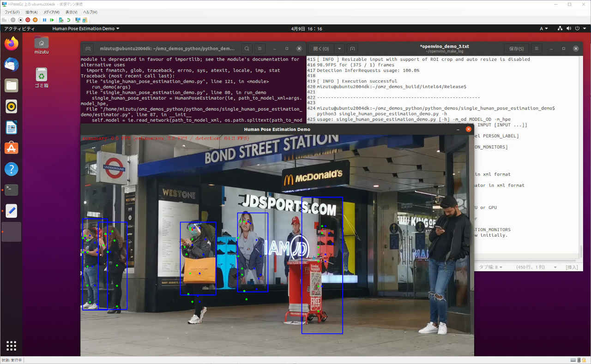Screen dimensions: 591x364
Task: Select the running demo's dock entry
Action: (x=12, y=232)
